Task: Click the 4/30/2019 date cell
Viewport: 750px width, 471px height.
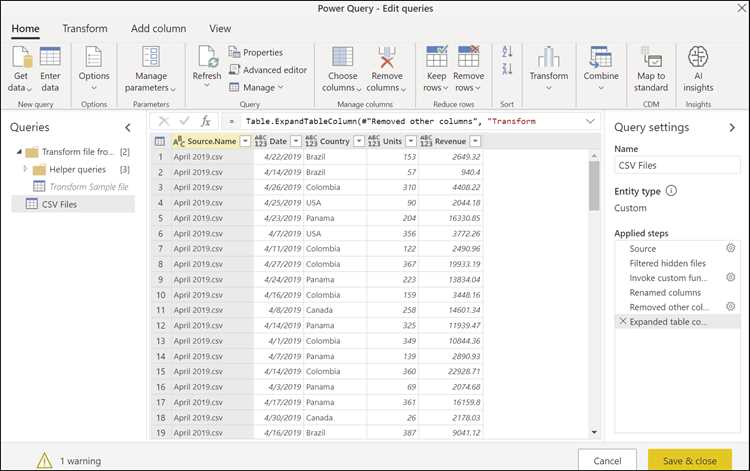Action: coord(279,417)
